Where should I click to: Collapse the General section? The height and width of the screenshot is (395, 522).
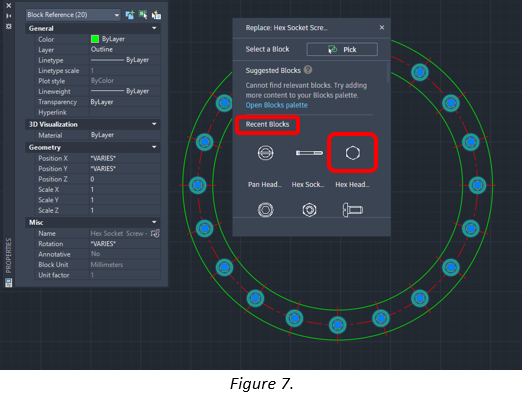coord(154,28)
